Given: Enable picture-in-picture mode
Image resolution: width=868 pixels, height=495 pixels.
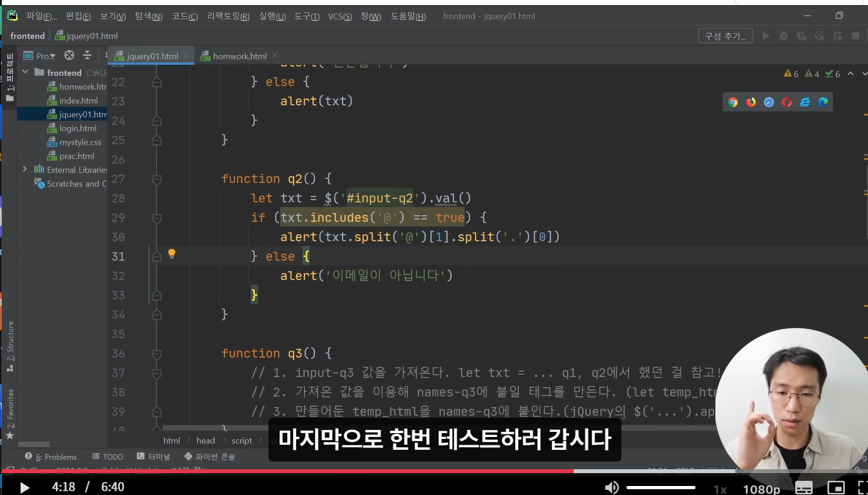Looking at the screenshot, I should [x=835, y=487].
